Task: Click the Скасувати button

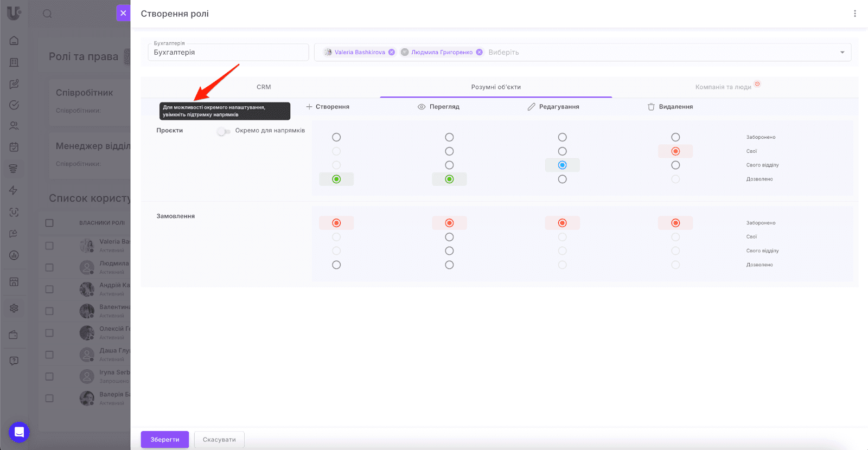Action: [x=219, y=440]
